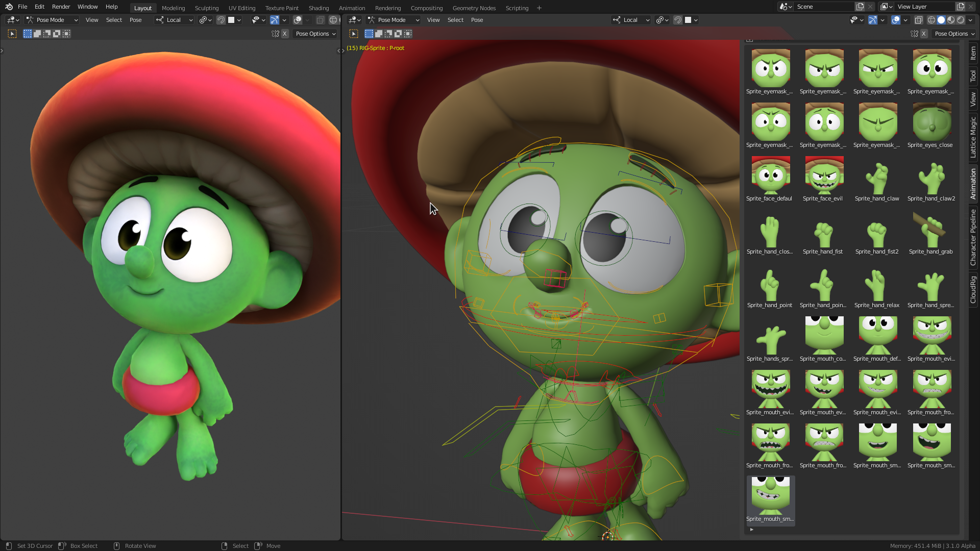Expand the Pose Options dropdown

tap(315, 34)
